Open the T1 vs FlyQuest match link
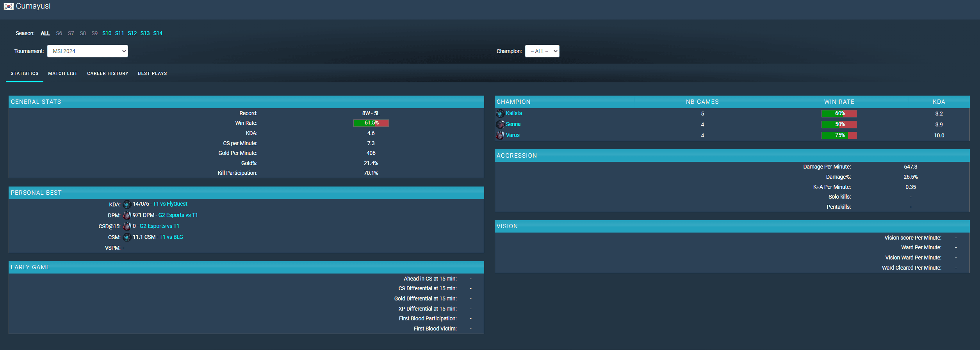This screenshot has width=980, height=350. 170,204
